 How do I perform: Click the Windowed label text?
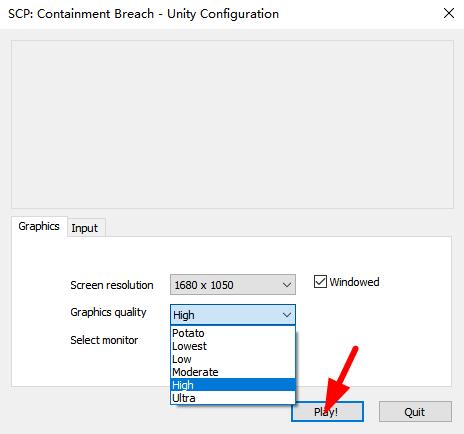coord(354,282)
